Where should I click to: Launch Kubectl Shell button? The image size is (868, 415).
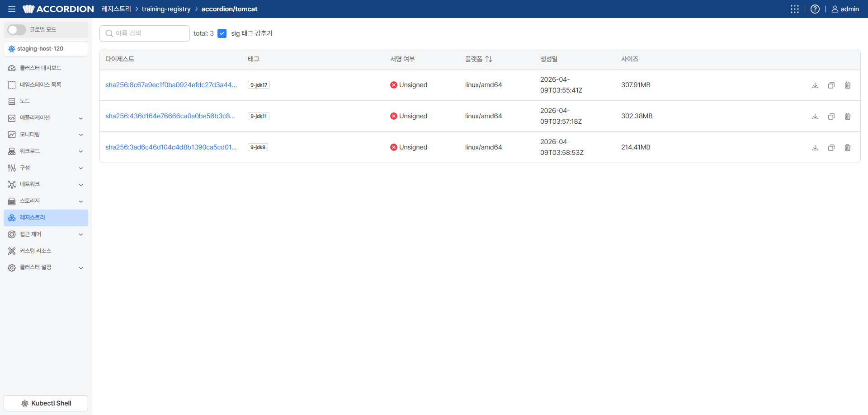point(46,403)
